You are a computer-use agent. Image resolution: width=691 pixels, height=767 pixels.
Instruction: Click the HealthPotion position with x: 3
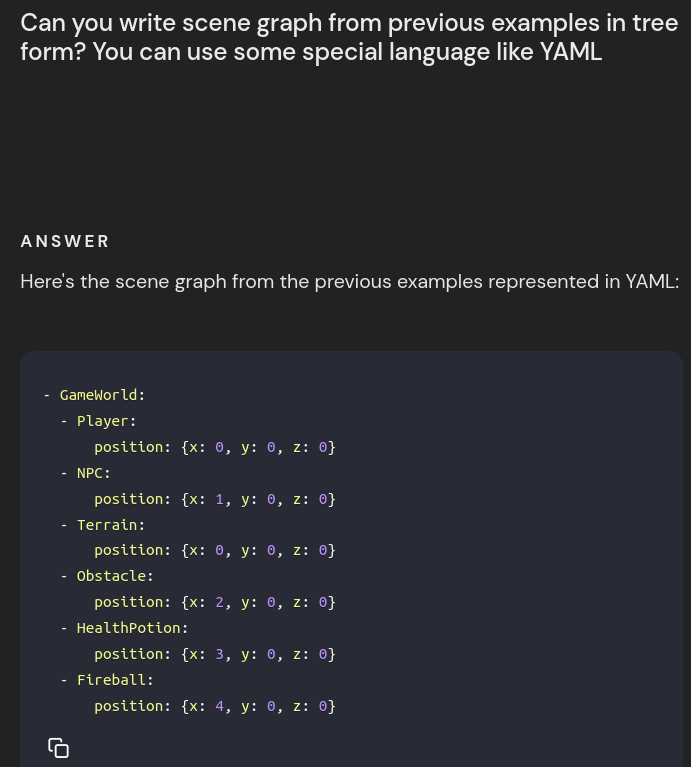tap(215, 654)
